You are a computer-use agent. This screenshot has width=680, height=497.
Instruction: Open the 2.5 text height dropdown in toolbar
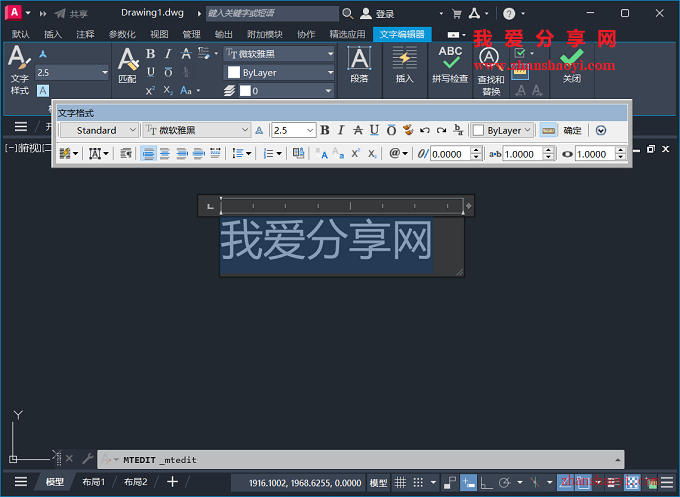click(x=310, y=130)
